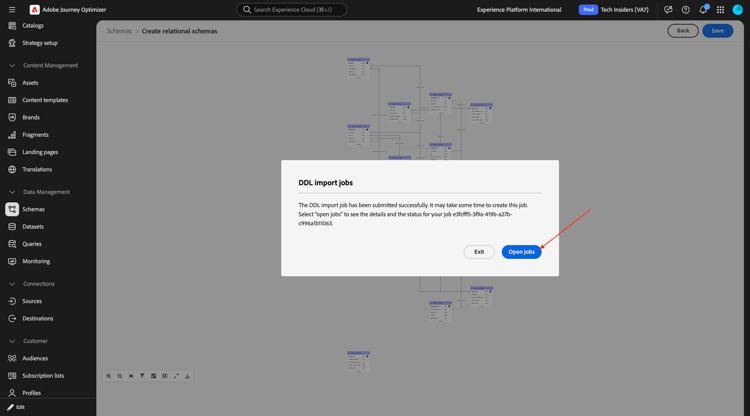Click Exit in the DDL import dialog
This screenshot has width=750, height=416.
(x=479, y=252)
